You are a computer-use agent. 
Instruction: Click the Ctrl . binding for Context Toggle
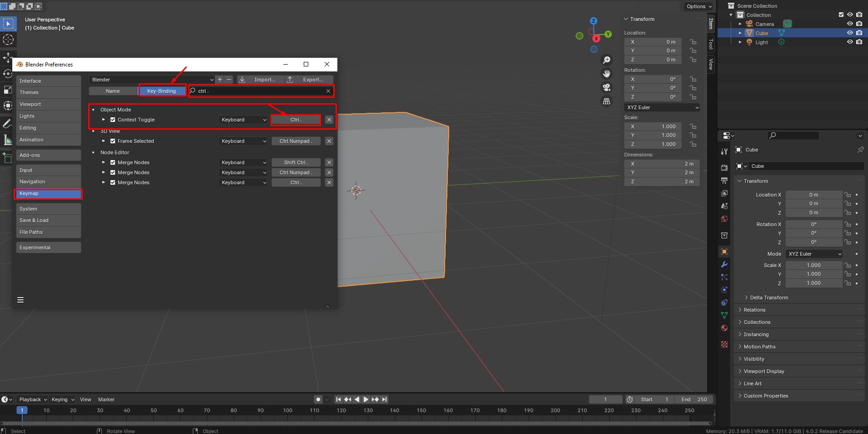[296, 120]
